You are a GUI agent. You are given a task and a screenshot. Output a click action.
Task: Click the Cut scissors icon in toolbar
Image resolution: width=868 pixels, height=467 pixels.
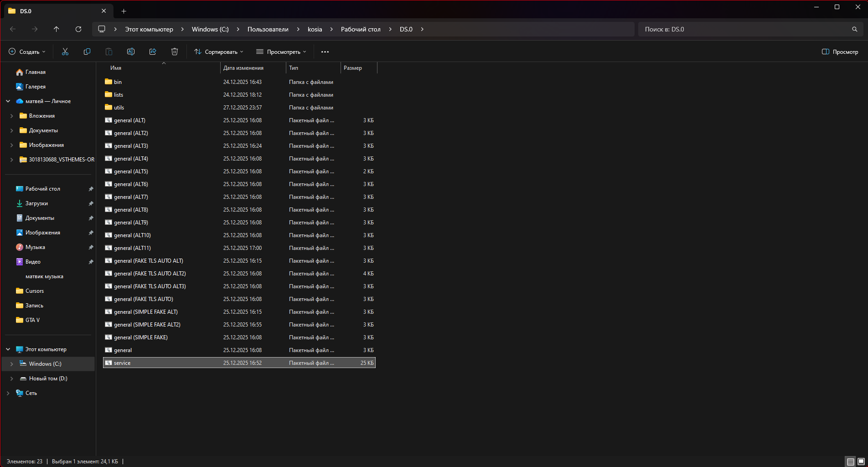[65, 52]
